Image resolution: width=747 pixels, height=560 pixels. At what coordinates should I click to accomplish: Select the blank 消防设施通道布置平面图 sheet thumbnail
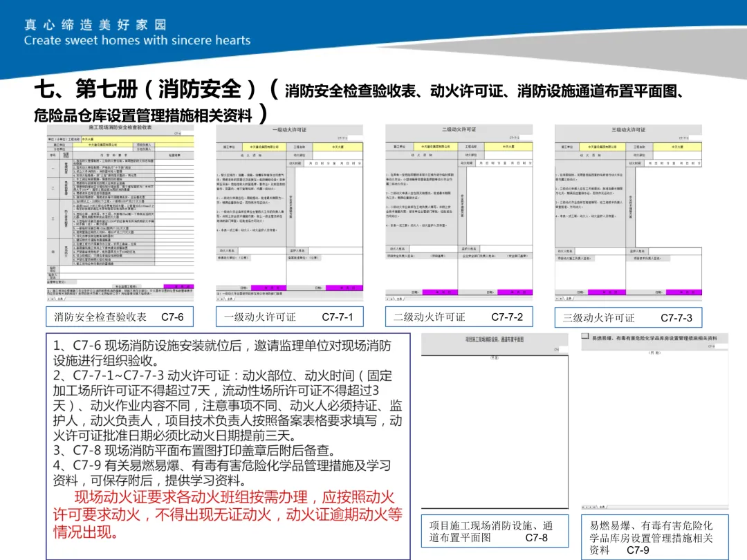pyautogui.click(x=495, y=421)
